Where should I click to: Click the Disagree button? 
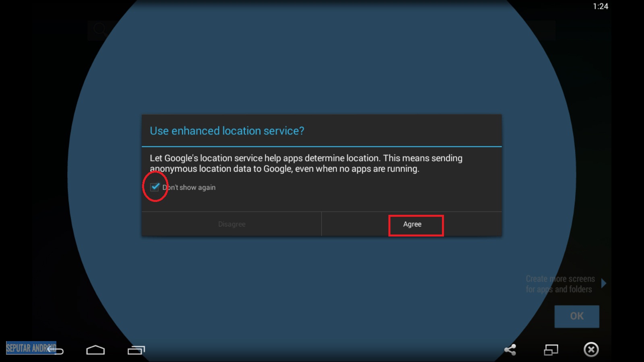click(x=231, y=224)
